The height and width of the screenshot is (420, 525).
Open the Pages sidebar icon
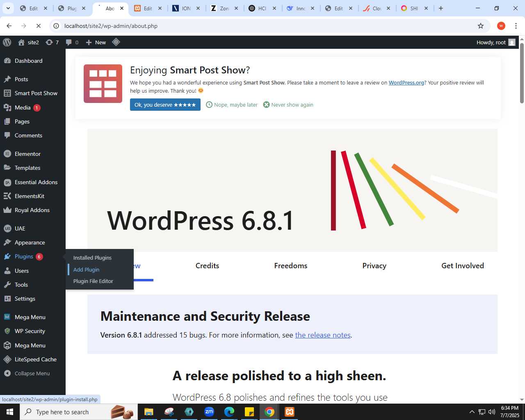click(7, 121)
